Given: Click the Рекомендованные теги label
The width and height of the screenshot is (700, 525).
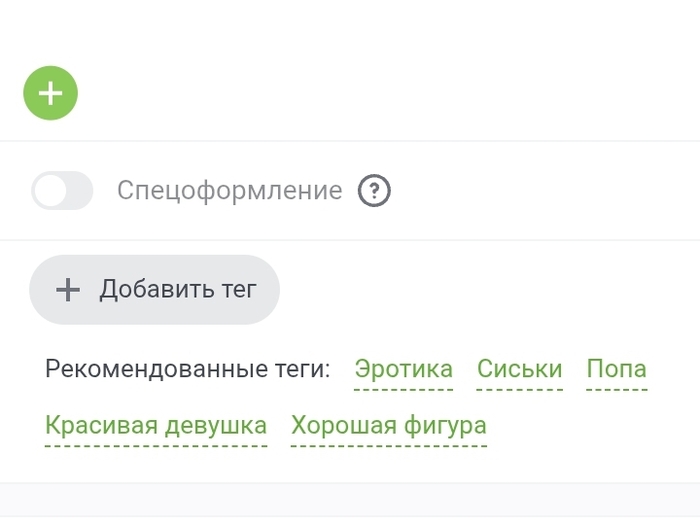Looking at the screenshot, I should tap(187, 369).
